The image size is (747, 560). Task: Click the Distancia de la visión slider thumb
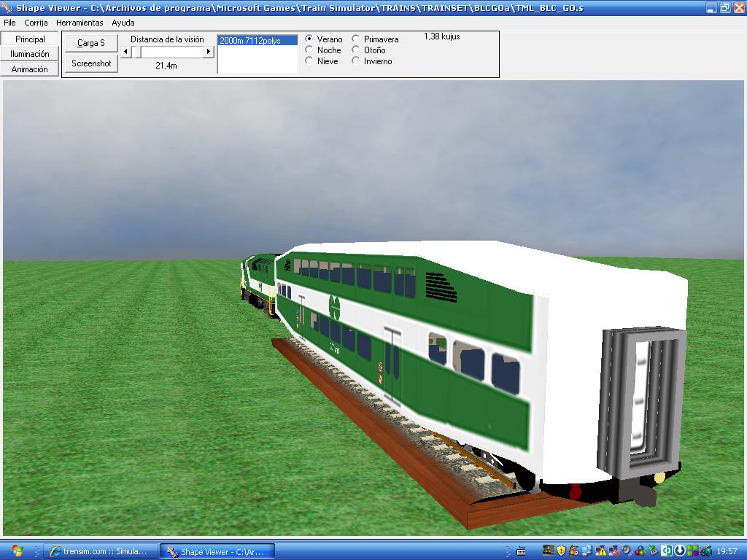tap(136, 52)
